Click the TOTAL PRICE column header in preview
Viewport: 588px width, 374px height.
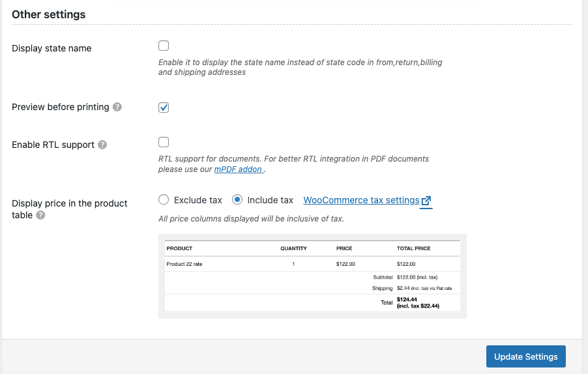414,248
